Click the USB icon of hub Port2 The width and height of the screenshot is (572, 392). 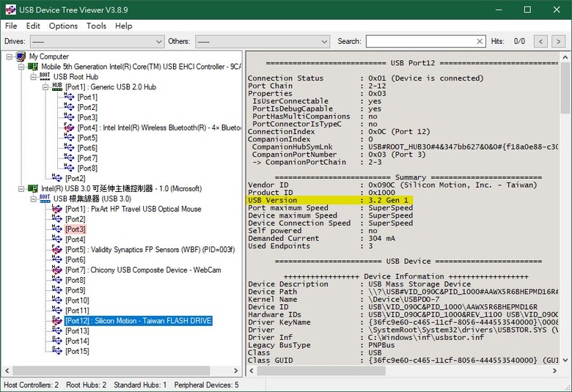(69, 107)
